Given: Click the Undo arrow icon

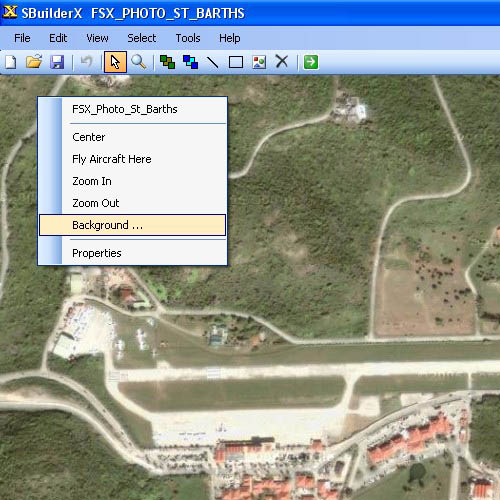Looking at the screenshot, I should click(x=86, y=62).
